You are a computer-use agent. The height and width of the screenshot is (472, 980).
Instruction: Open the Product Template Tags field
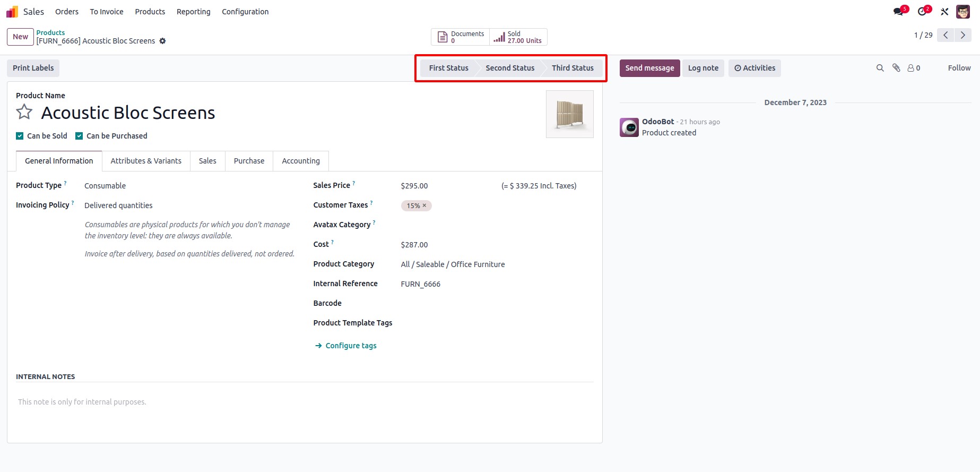coord(497,323)
